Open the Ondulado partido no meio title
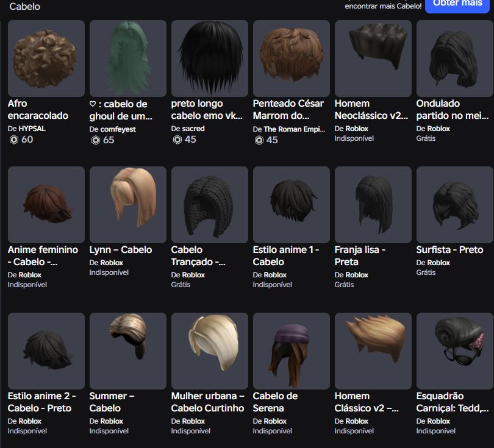Viewport: 494px width, 448px height. [453, 110]
